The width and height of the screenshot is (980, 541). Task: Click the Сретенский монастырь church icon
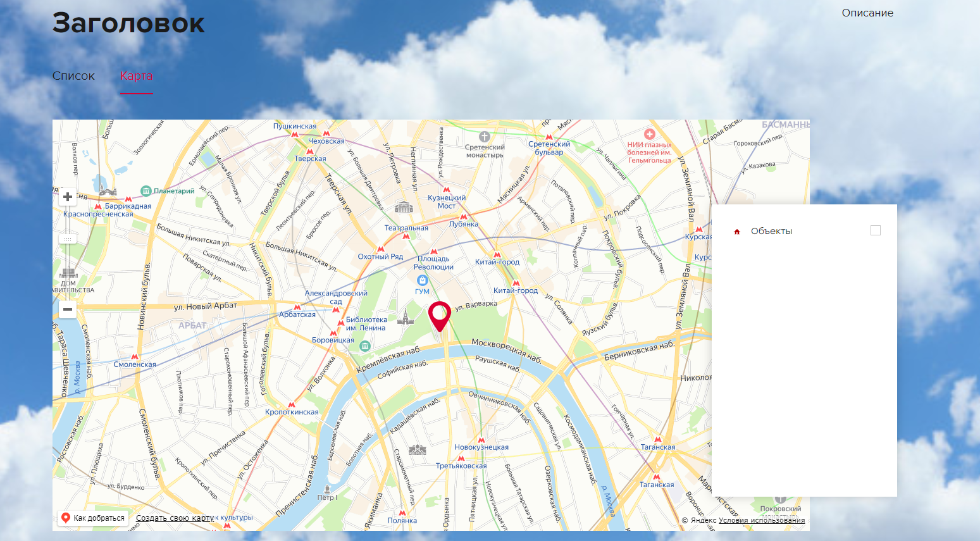[x=485, y=136]
